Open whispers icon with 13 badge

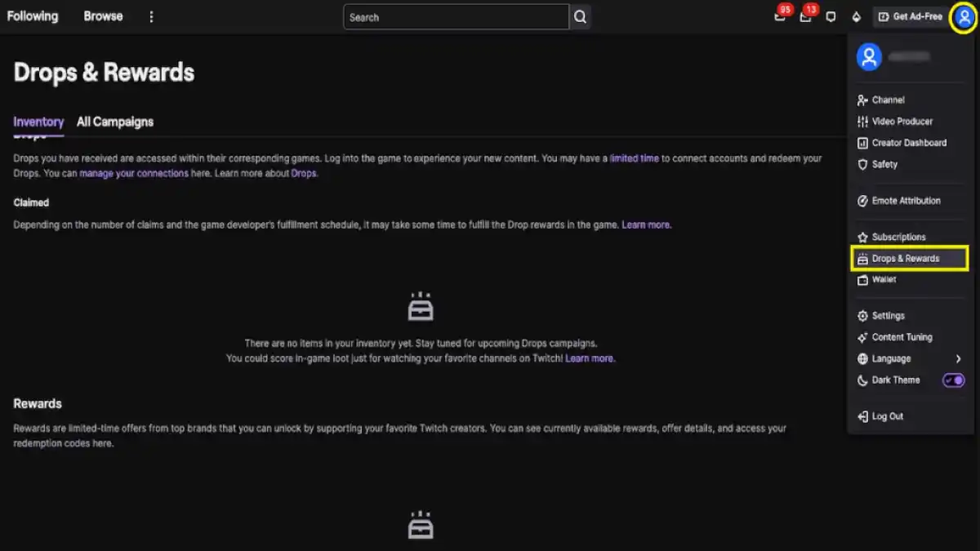[806, 16]
